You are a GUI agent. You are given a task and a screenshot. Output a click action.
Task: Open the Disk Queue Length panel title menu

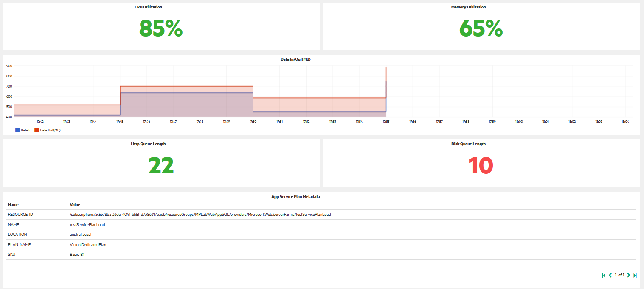click(468, 144)
